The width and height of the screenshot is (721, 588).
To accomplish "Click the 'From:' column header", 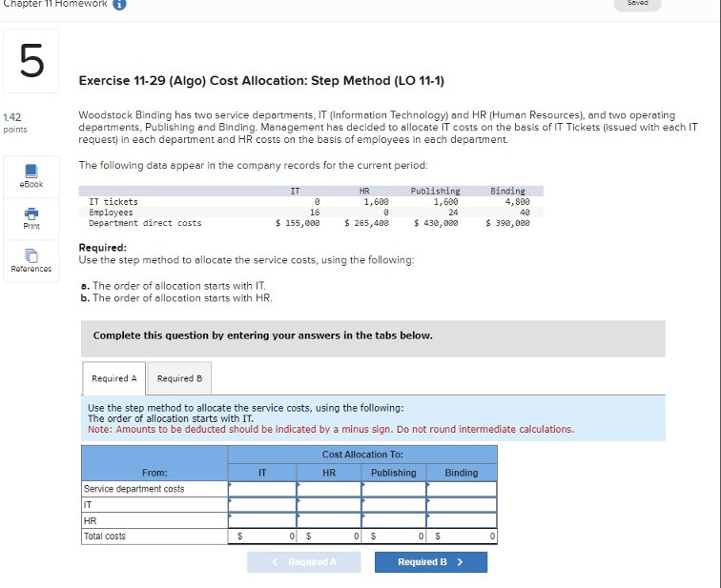I will click(154, 473).
